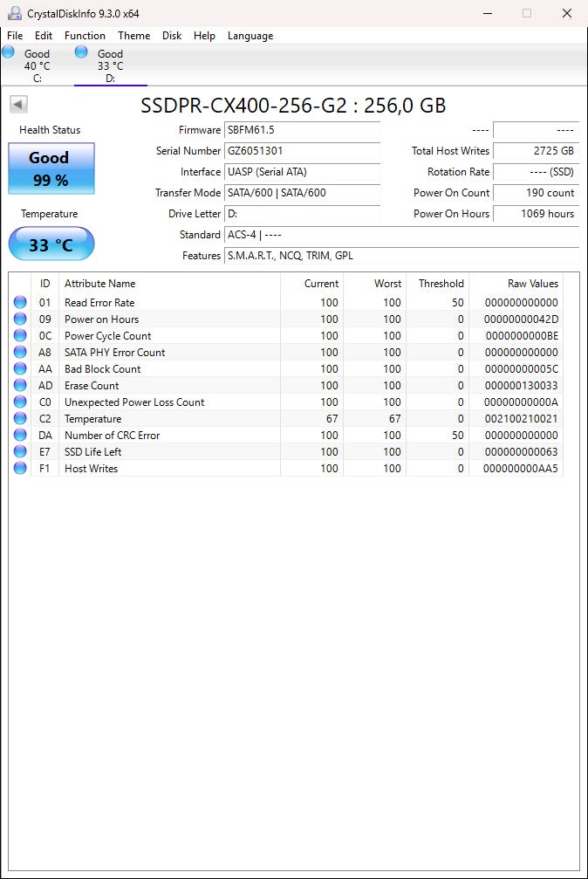588x879 pixels.
Task: Select the Host Writes attribute name
Action: [x=91, y=468]
